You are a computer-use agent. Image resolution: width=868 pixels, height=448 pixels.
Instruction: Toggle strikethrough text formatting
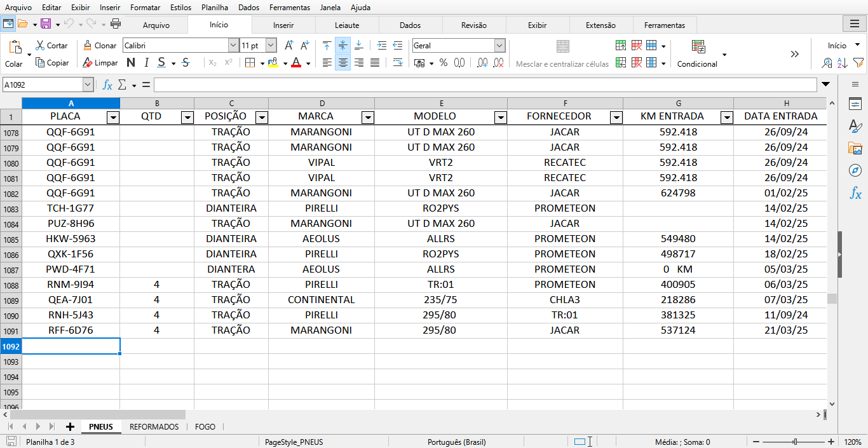[x=186, y=63]
